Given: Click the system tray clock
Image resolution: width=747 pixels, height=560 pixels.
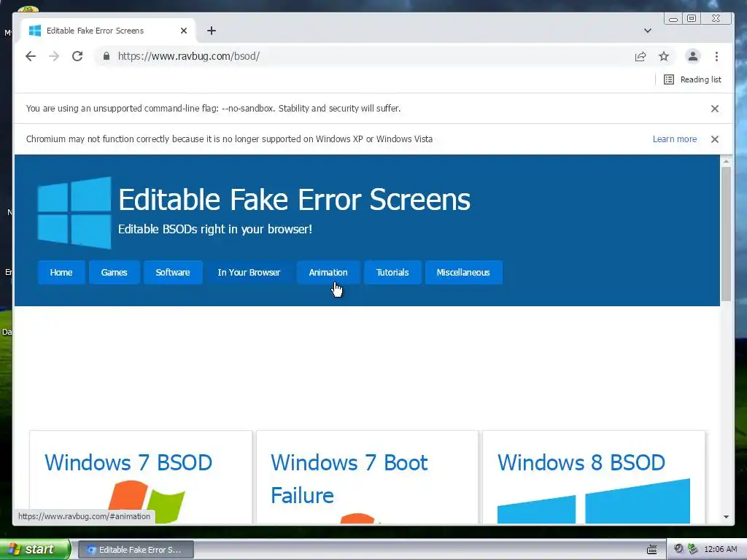Looking at the screenshot, I should [x=720, y=550].
